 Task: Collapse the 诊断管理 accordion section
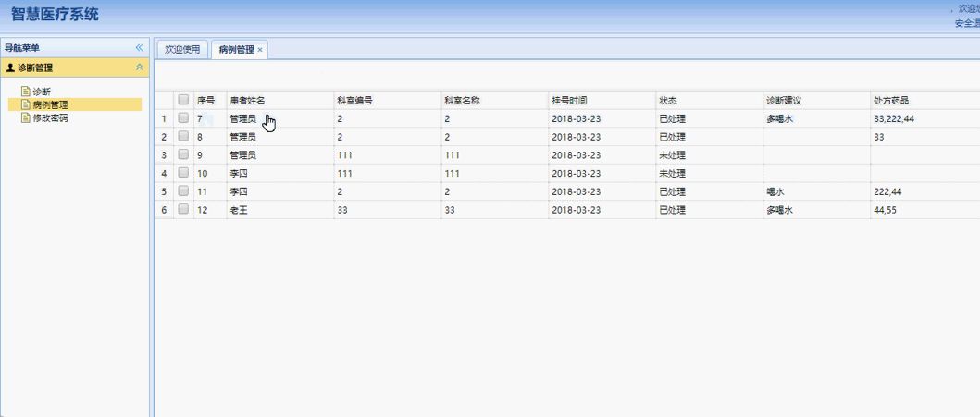coord(140,67)
